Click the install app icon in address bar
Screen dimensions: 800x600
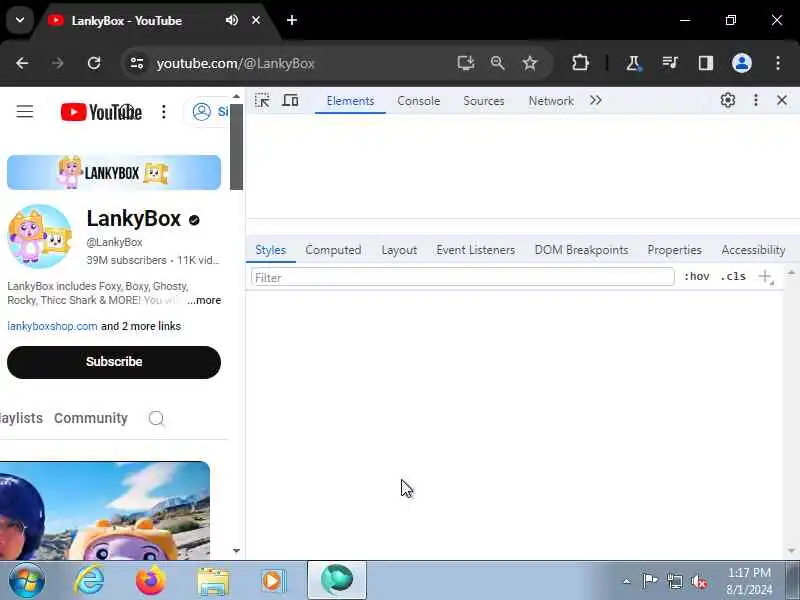click(x=465, y=63)
